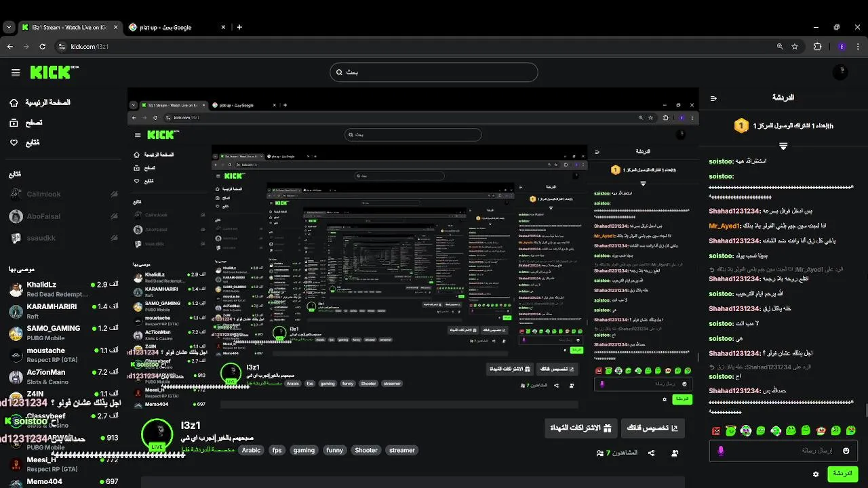Viewport: 868px width, 488px height.
Task: Open recommended channel moustache
Action: point(64,354)
